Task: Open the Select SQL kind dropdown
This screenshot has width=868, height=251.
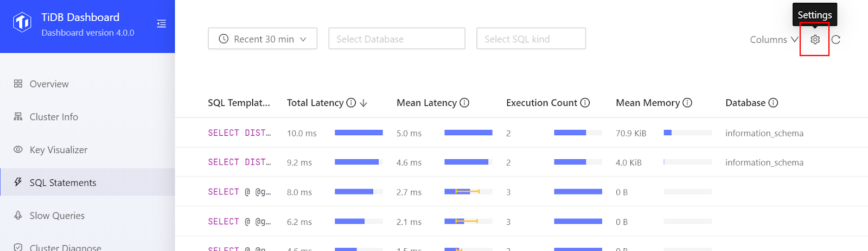Action: pos(531,39)
